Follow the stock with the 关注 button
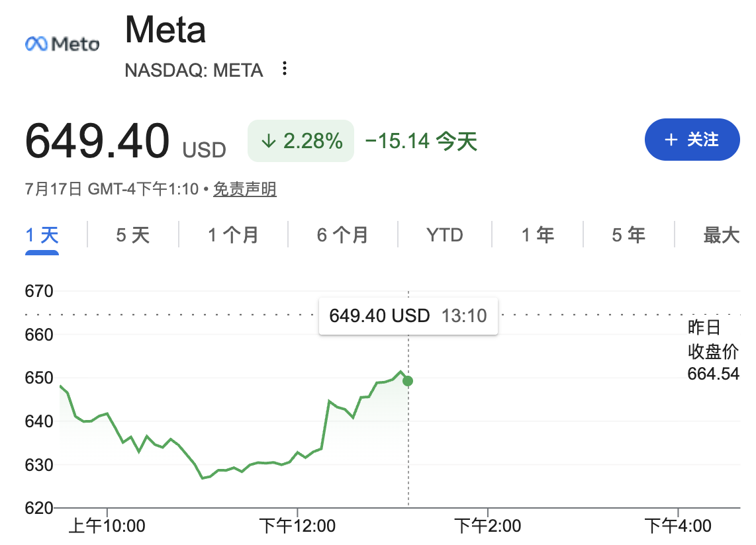The image size is (756, 545). (692, 140)
